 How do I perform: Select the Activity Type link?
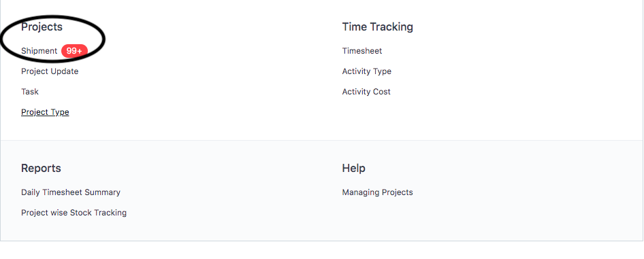click(x=366, y=71)
